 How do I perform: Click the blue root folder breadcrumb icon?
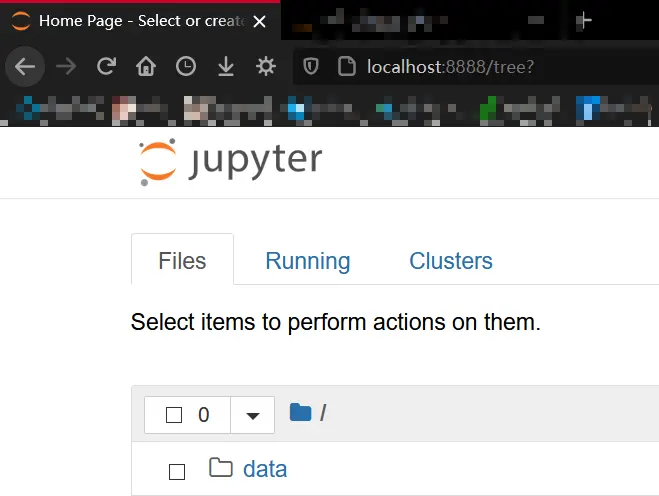[300, 413]
